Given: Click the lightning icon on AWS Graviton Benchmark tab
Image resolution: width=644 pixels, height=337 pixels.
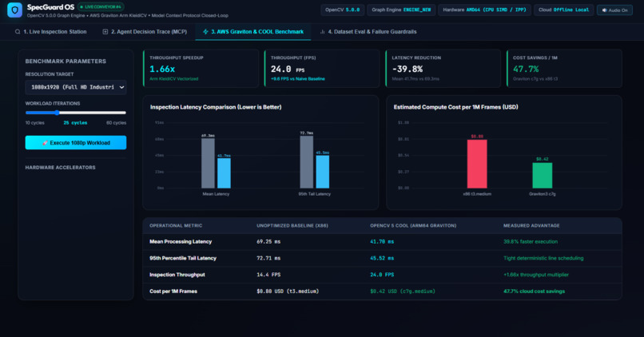Looking at the screenshot, I should pyautogui.click(x=205, y=32).
